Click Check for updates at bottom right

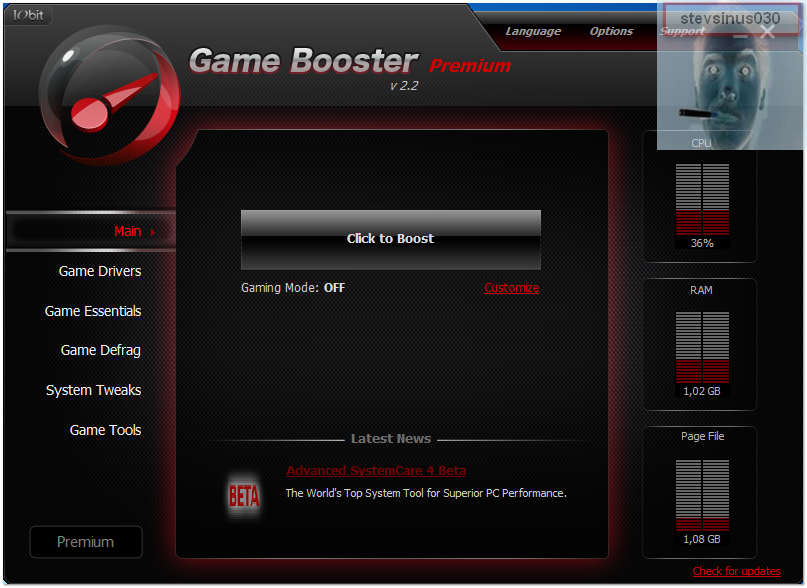pyautogui.click(x=736, y=571)
